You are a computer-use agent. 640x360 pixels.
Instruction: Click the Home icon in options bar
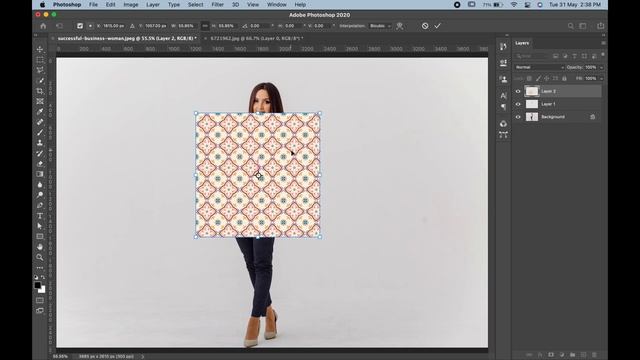coord(43,26)
